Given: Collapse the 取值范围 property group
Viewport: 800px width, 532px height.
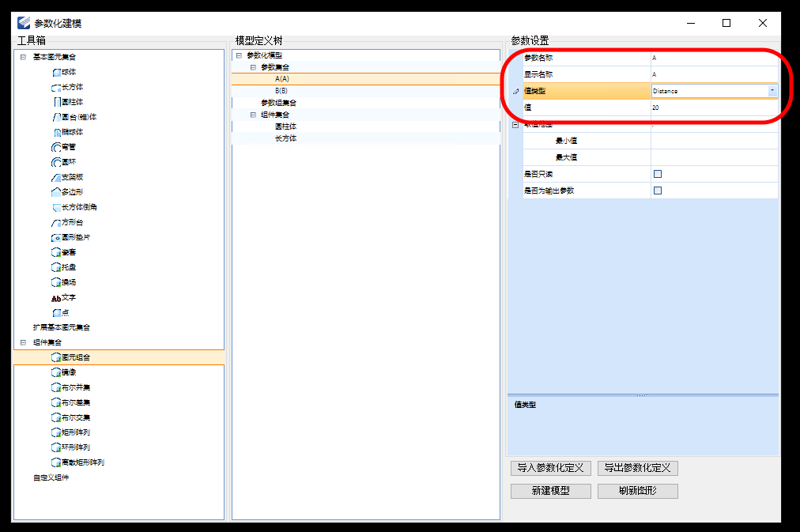Looking at the screenshot, I should click(515, 124).
